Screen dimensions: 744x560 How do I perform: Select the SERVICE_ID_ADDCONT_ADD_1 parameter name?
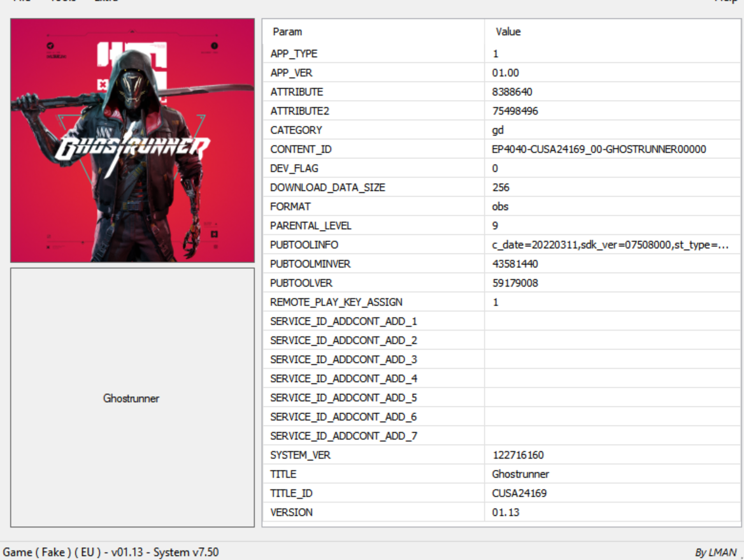tap(343, 321)
